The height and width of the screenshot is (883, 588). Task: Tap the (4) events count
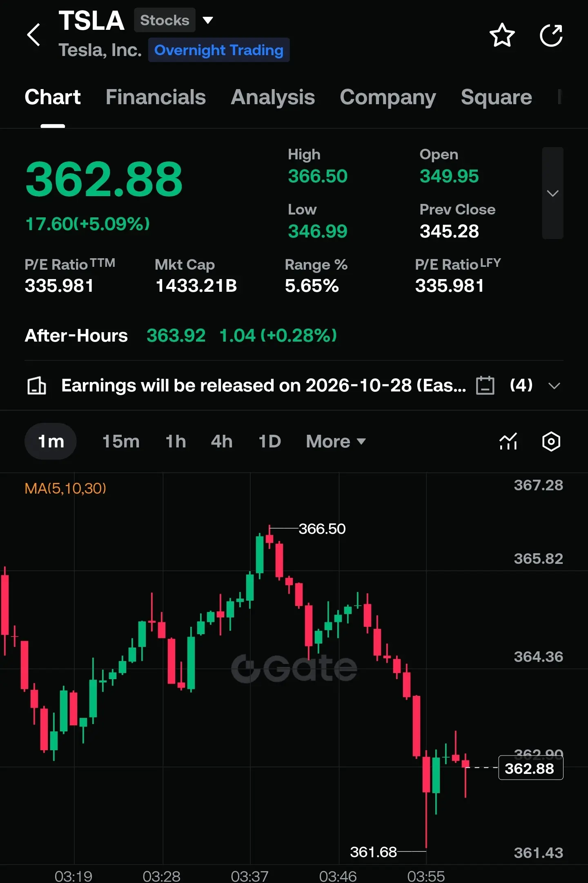(521, 385)
